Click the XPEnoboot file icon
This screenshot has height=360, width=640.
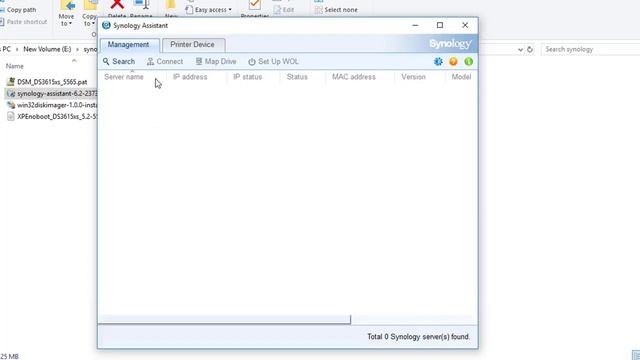click(11, 116)
